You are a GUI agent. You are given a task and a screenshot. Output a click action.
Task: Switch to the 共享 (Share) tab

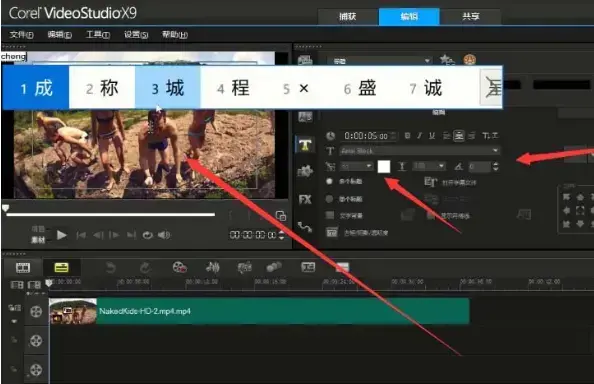pyautogui.click(x=471, y=17)
